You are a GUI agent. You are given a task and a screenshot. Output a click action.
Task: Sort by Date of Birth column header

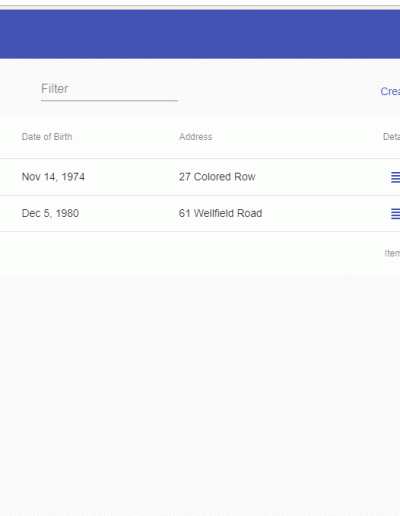pos(47,137)
